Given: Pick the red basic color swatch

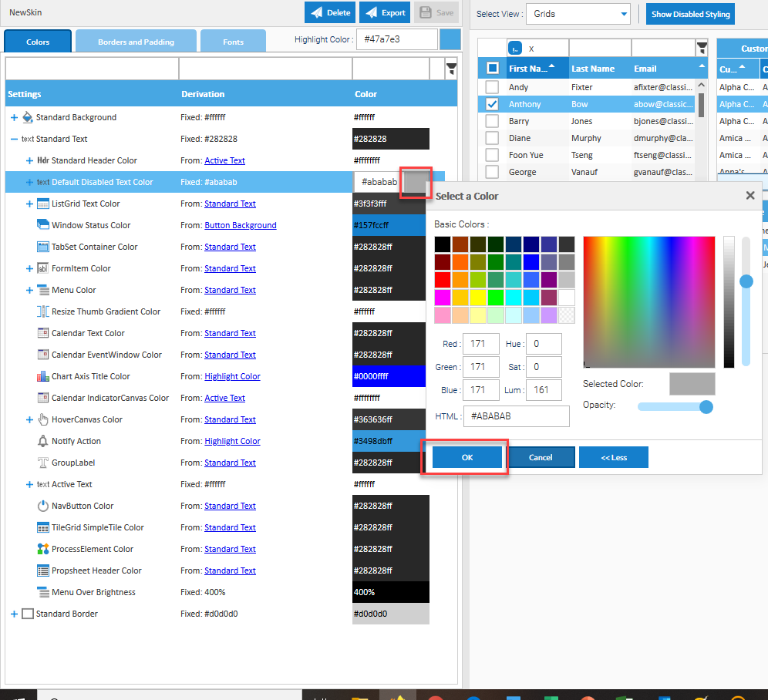Looking at the screenshot, I should (x=442, y=279).
